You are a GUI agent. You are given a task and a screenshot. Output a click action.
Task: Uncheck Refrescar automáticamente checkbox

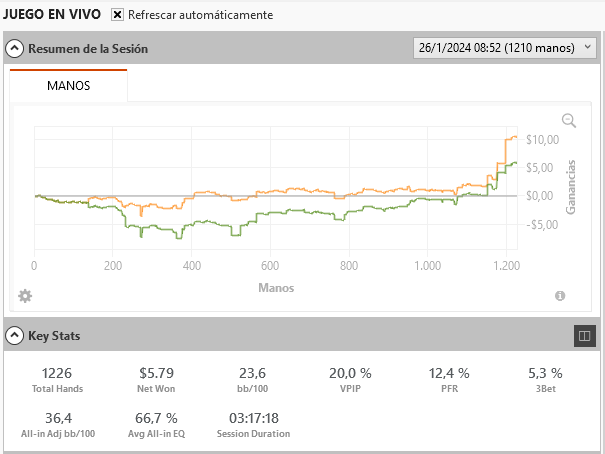pyautogui.click(x=117, y=15)
